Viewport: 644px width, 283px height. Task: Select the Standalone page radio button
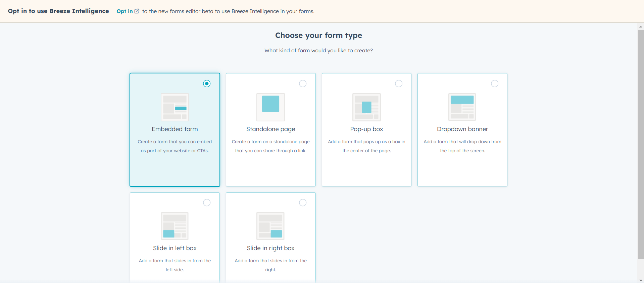(x=303, y=83)
